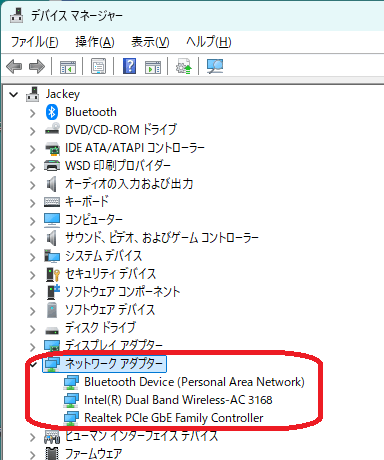Expand the システム デバイス category
Viewport: 384px width, 460px height.
[x=32, y=257]
